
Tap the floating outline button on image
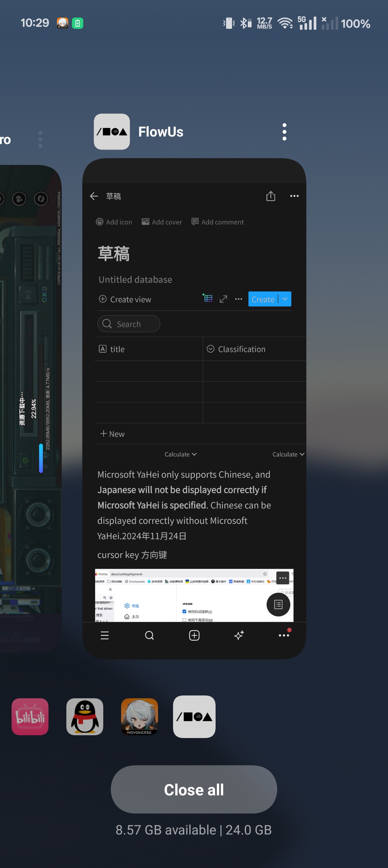[x=278, y=604]
